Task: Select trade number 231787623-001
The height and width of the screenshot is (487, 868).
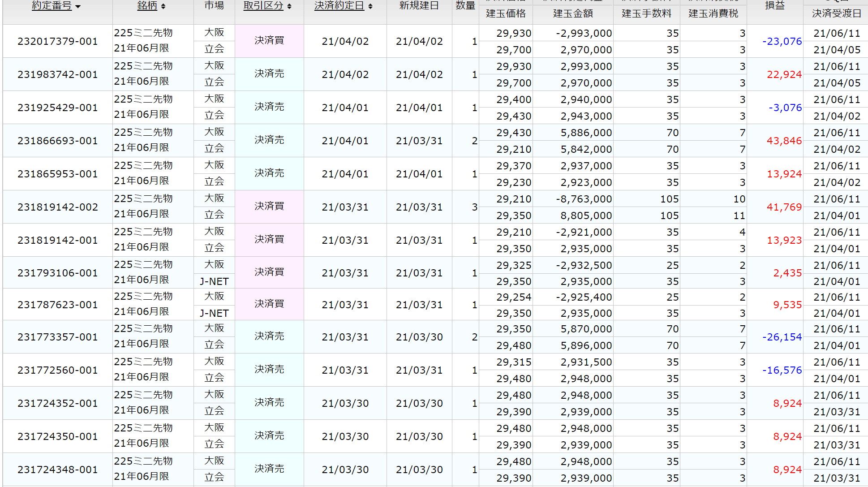Action: click(x=58, y=305)
